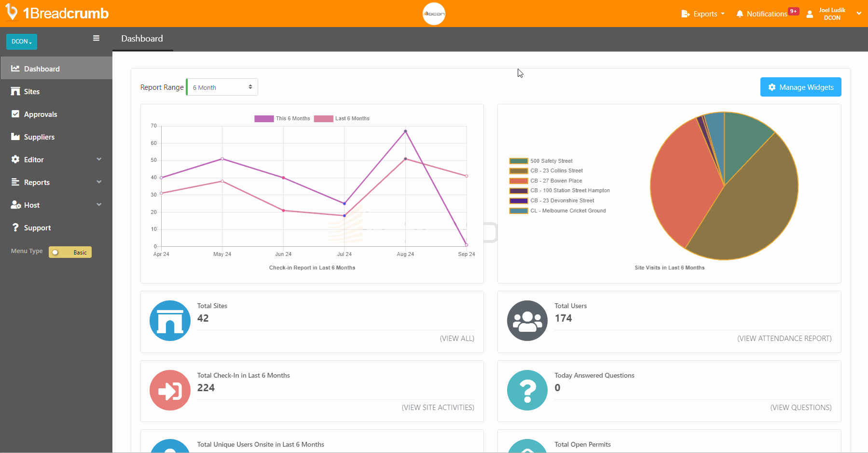Image resolution: width=868 pixels, height=453 pixels.
Task: Open the Report Range 6 Month dropdown
Action: click(221, 87)
